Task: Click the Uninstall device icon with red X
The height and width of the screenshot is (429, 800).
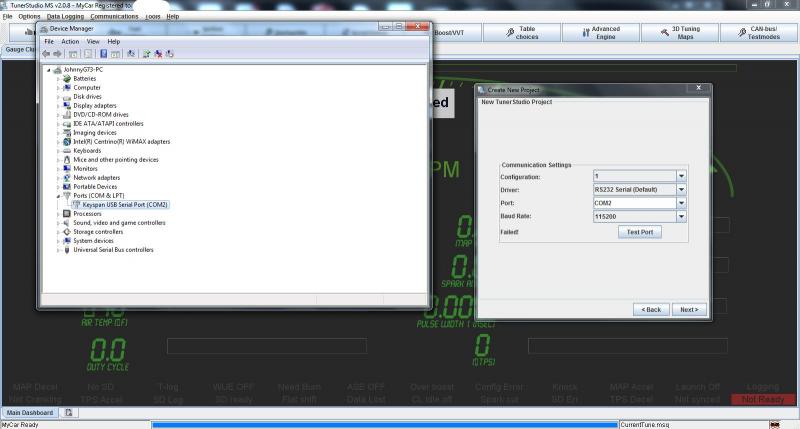Action: [x=158, y=54]
